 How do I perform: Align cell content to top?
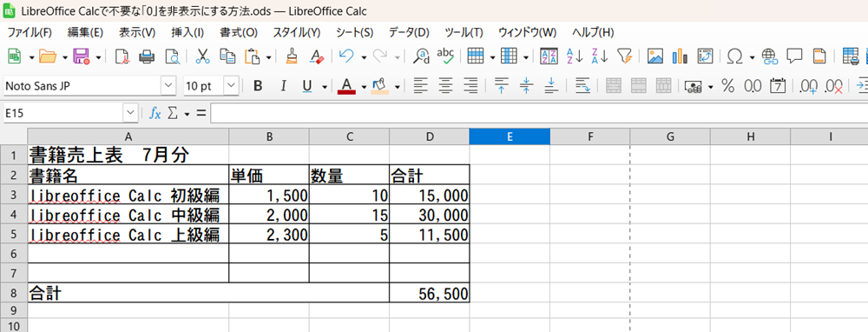502,85
